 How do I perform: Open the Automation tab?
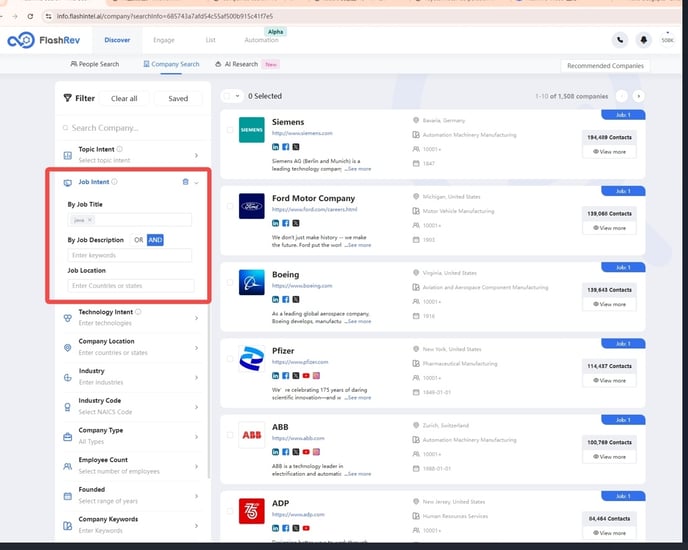coord(261,40)
